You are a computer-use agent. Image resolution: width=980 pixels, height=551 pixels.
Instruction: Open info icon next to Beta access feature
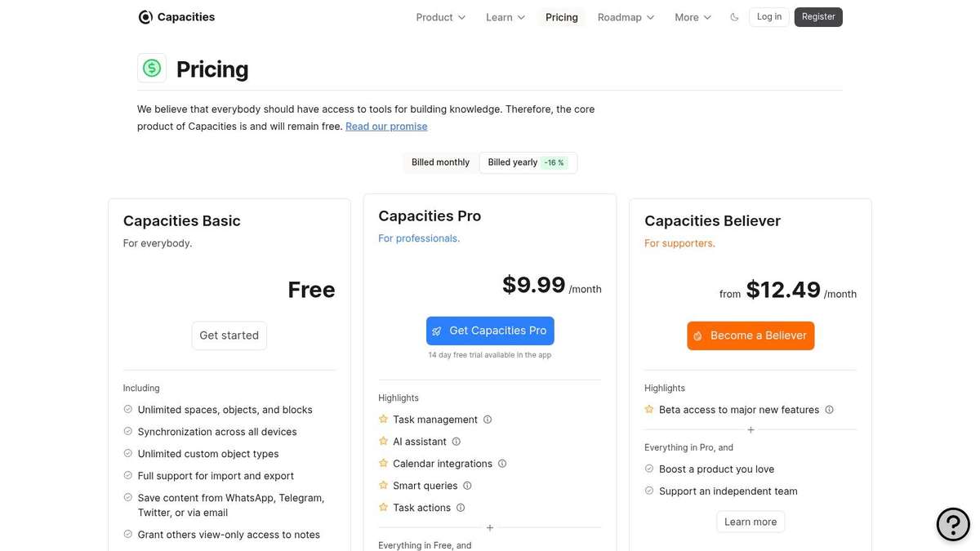coord(829,409)
